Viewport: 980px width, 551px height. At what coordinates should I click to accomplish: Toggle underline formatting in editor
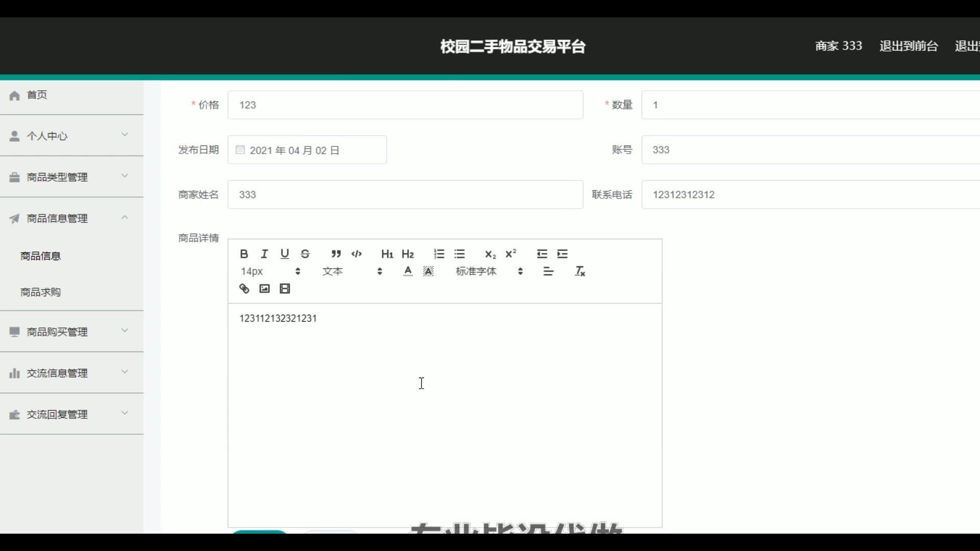click(x=285, y=254)
